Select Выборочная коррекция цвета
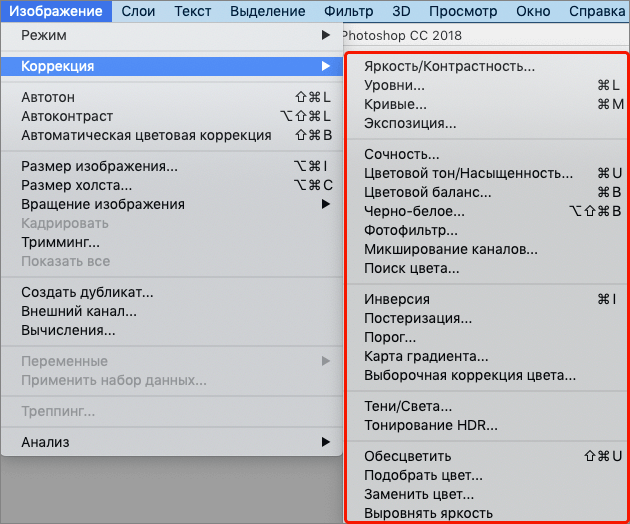Image resolution: width=630 pixels, height=524 pixels. (487, 375)
